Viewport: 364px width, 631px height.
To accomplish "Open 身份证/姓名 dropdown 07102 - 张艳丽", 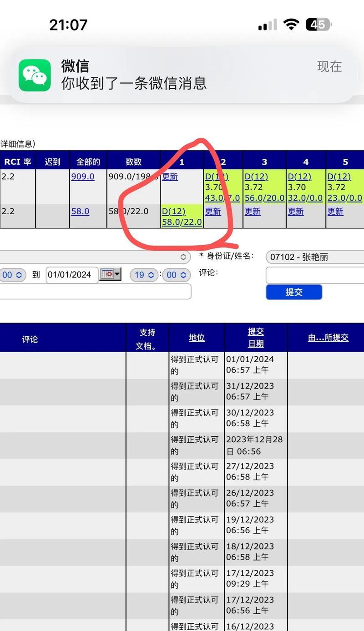I will pos(315,257).
